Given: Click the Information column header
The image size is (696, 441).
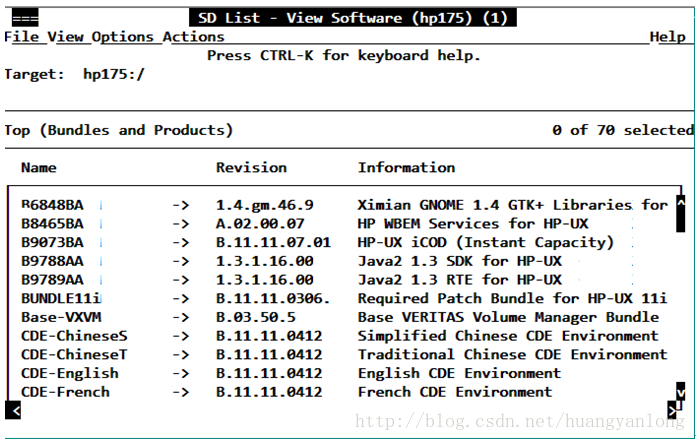Looking at the screenshot, I should click(407, 168).
